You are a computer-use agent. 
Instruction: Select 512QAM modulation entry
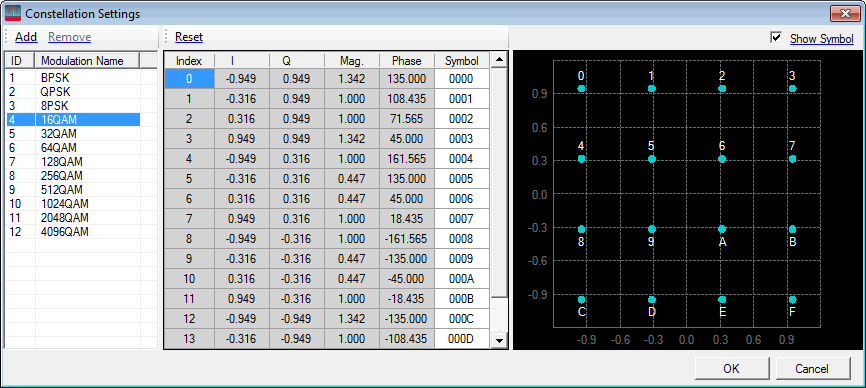[72, 189]
